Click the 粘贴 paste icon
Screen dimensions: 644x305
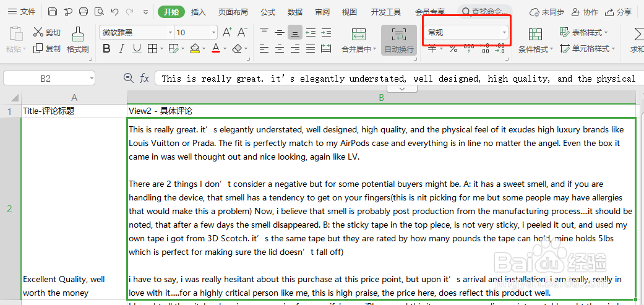16,33
